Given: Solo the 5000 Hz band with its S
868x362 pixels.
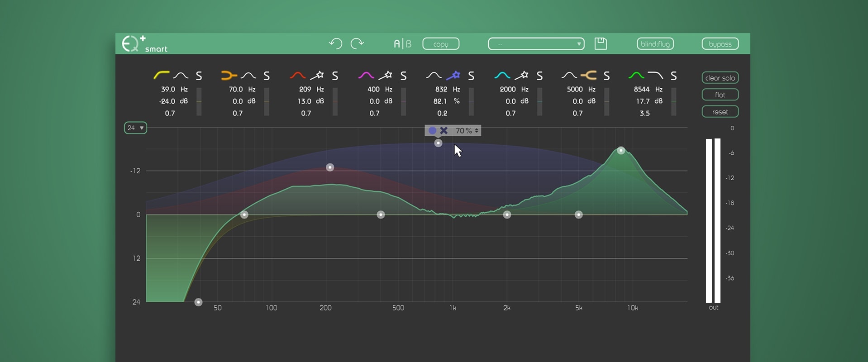Looking at the screenshot, I should 606,76.
